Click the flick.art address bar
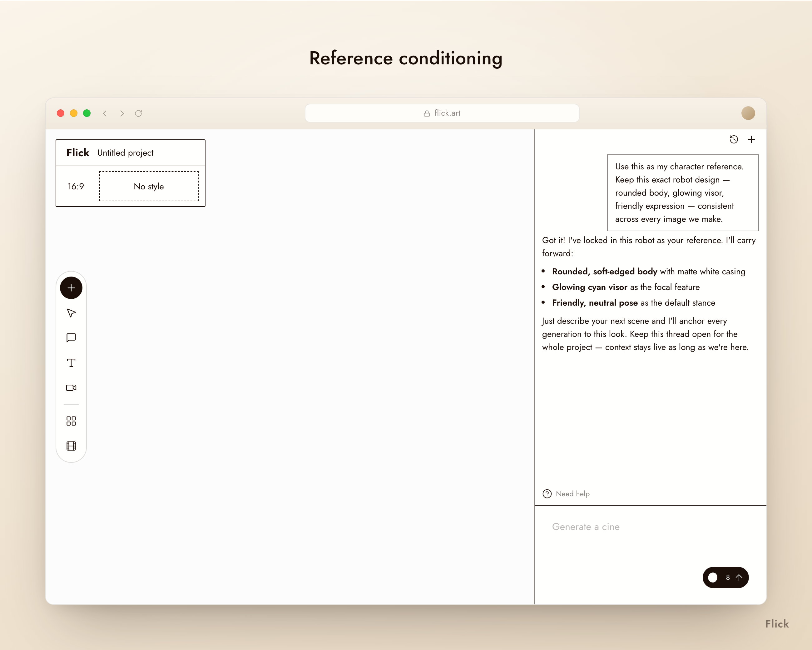Image resolution: width=812 pixels, height=650 pixels. click(x=442, y=113)
